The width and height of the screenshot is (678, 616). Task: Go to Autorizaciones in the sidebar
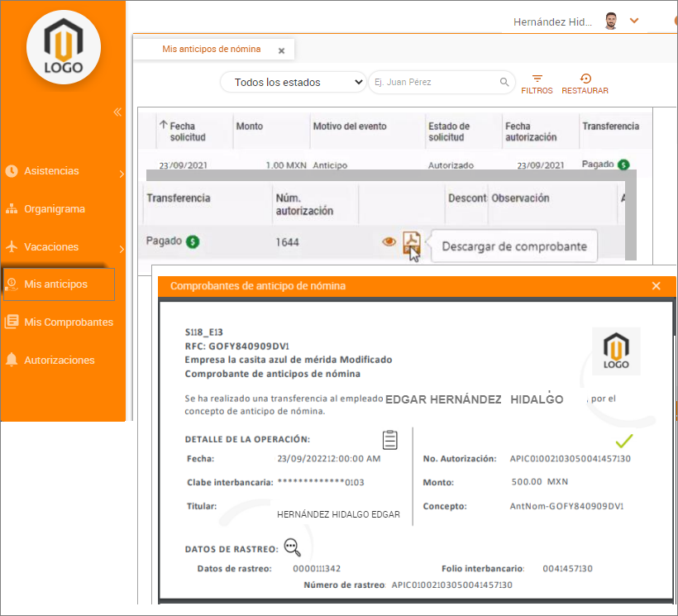click(60, 361)
